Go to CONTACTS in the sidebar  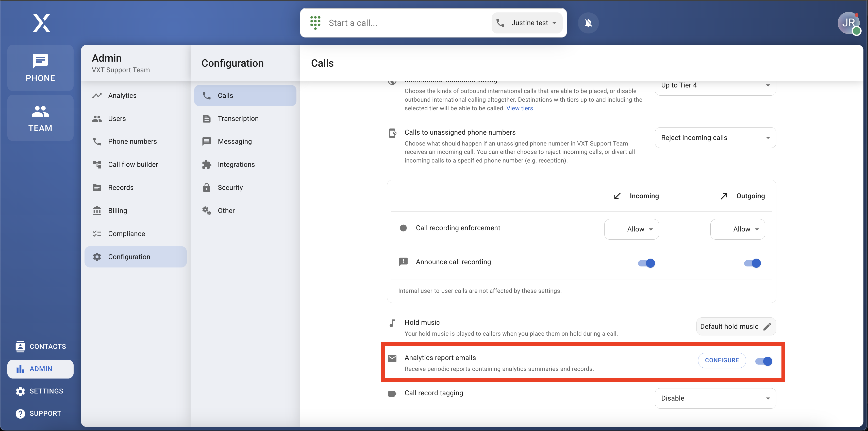40,347
